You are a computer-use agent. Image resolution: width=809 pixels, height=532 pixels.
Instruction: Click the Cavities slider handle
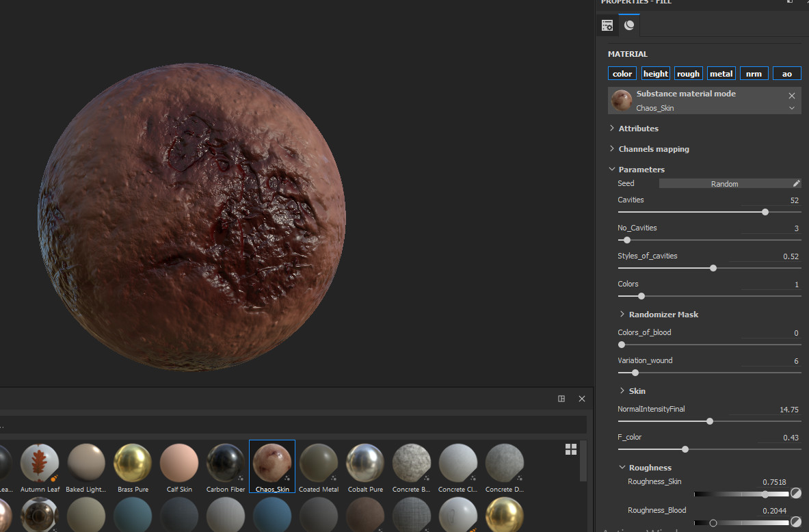765,212
